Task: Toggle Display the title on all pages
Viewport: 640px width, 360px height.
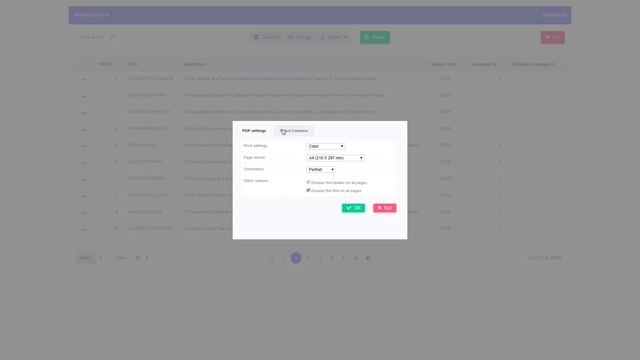Action: pos(308,190)
